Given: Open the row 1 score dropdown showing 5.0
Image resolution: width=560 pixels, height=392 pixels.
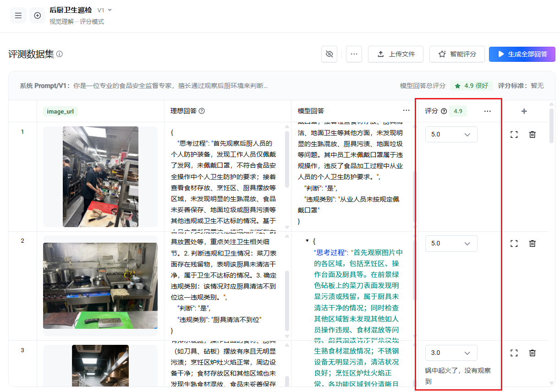Looking at the screenshot, I should (x=451, y=135).
